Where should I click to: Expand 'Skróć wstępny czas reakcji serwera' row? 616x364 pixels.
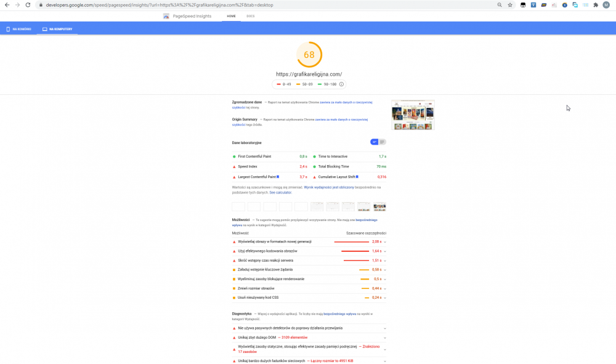click(309, 261)
